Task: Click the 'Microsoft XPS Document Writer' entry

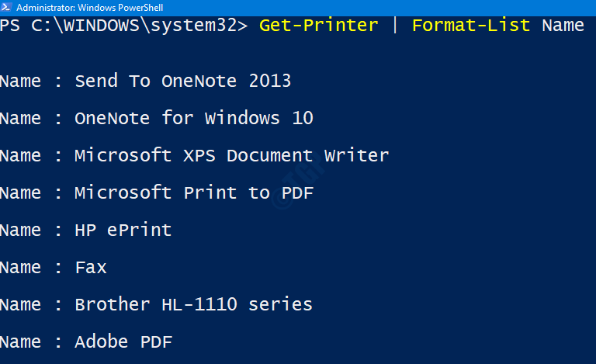Action: point(232,155)
